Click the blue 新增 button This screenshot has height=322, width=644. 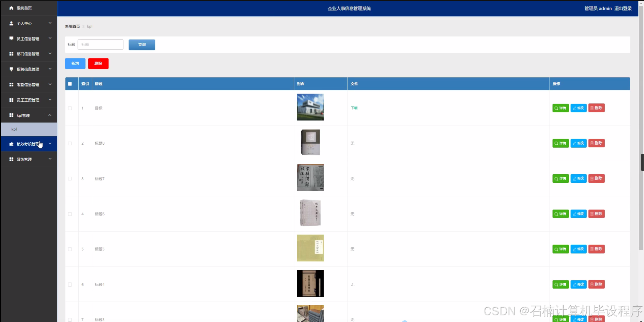click(75, 63)
